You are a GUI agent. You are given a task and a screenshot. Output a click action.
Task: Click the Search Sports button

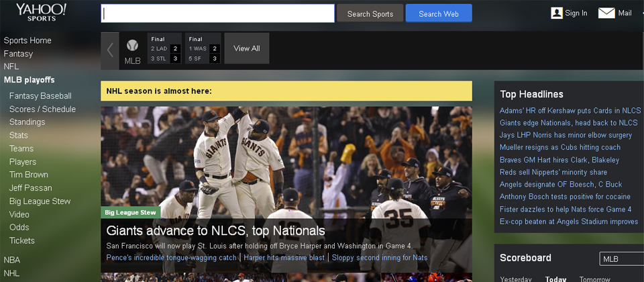coord(370,13)
